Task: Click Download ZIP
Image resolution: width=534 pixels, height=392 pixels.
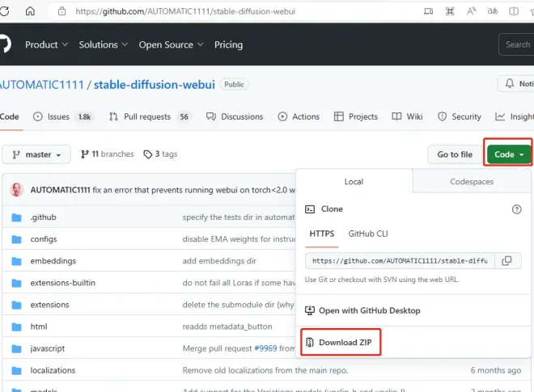Action: pyautogui.click(x=340, y=342)
